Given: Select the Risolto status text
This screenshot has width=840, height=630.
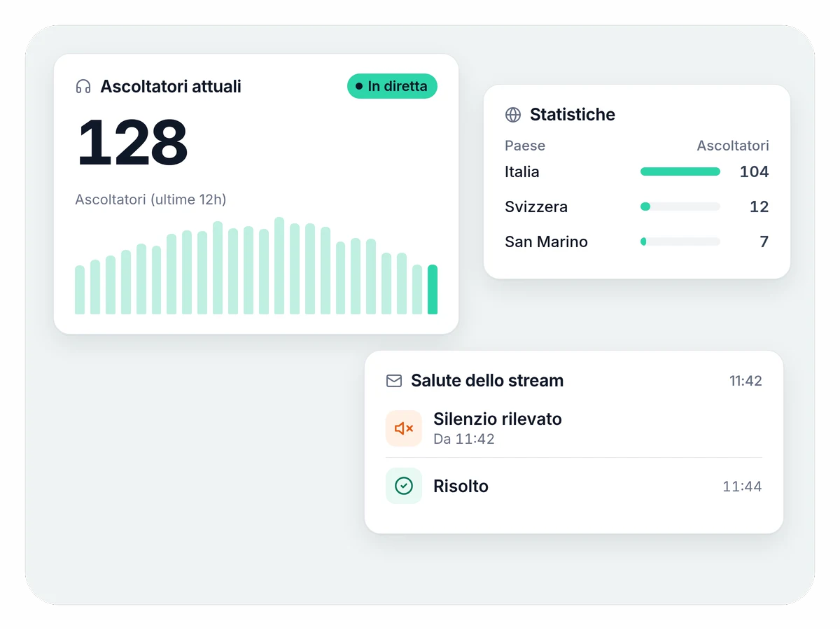Looking at the screenshot, I should pyautogui.click(x=461, y=486).
